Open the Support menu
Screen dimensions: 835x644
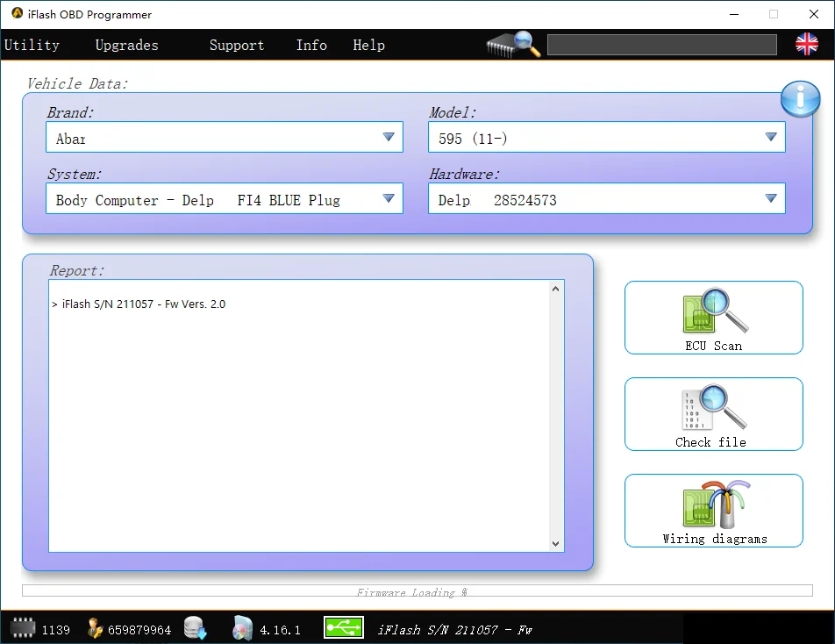click(x=237, y=46)
